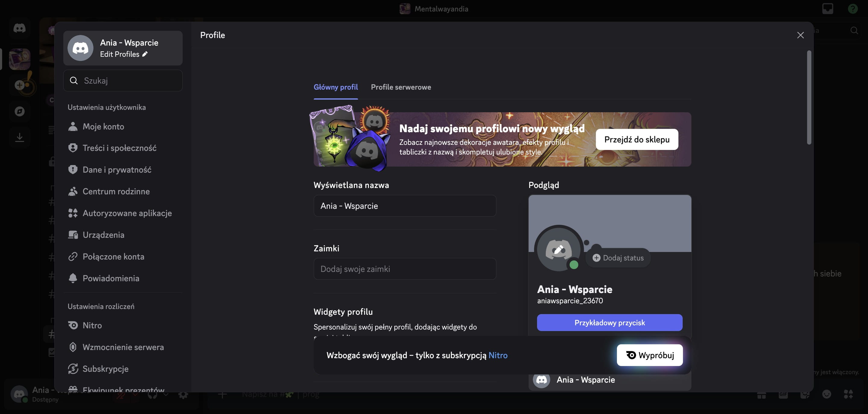This screenshot has width=868, height=414.
Task: Click the Urządzenia devices icon
Action: 73,235
